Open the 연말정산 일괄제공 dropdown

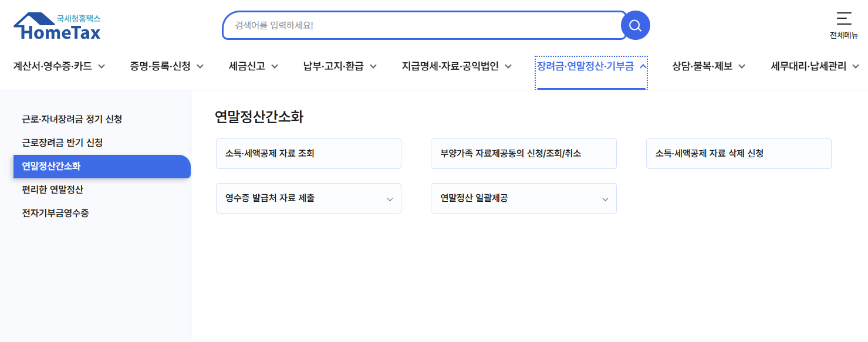pyautogui.click(x=523, y=198)
